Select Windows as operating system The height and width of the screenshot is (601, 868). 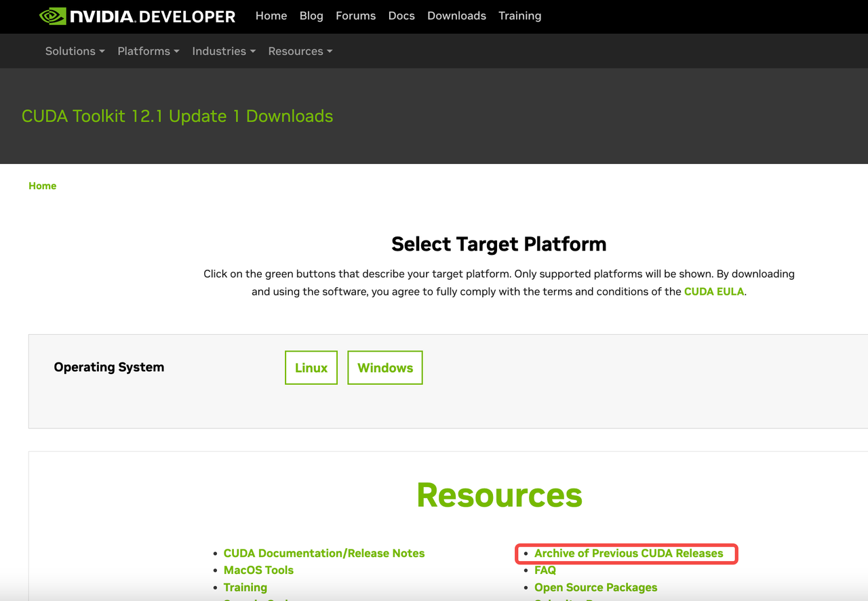(385, 367)
